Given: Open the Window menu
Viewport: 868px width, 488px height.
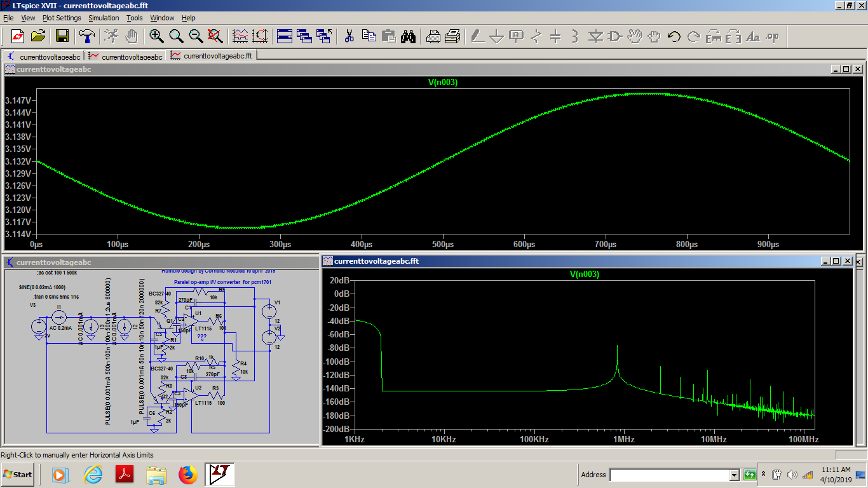Looking at the screenshot, I should click(162, 18).
